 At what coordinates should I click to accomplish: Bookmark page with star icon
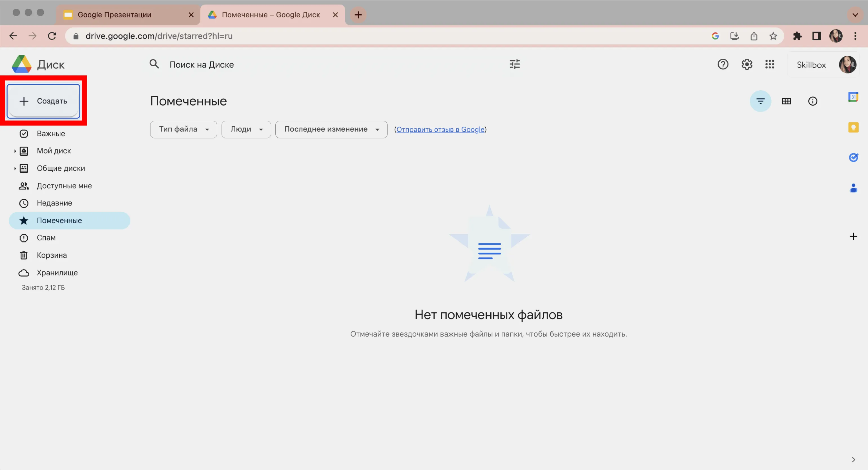(x=773, y=36)
